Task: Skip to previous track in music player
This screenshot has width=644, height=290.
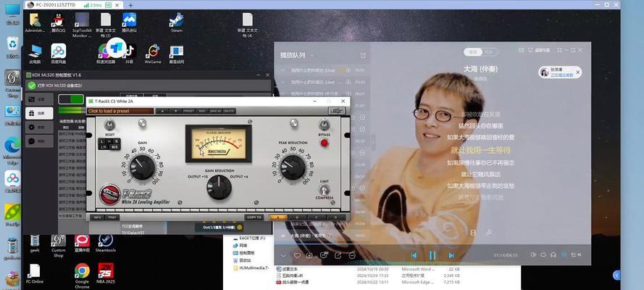Action: point(414,255)
